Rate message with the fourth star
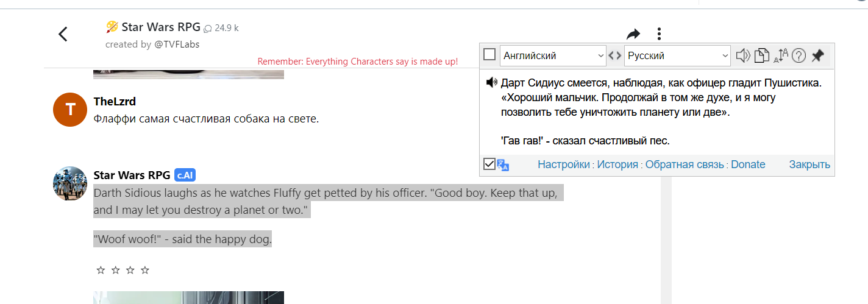 (x=144, y=270)
